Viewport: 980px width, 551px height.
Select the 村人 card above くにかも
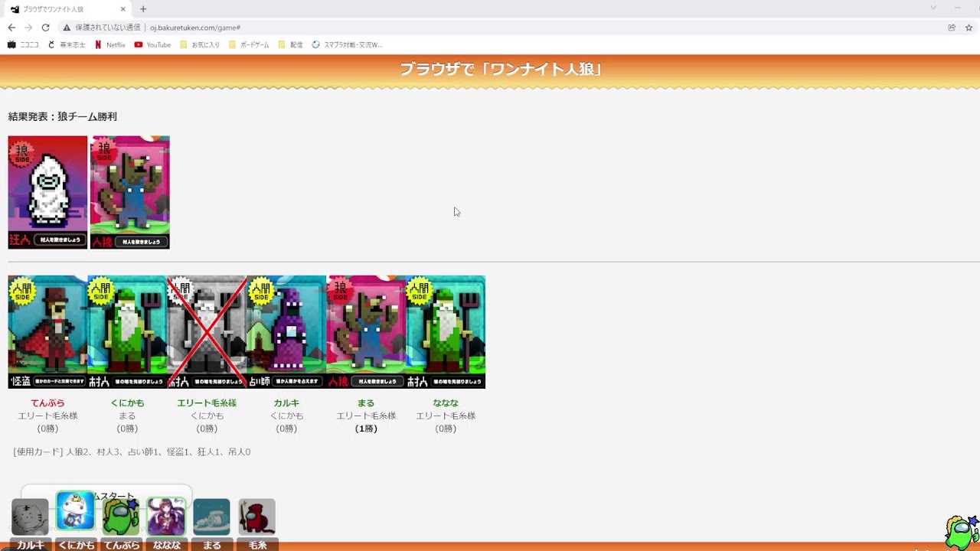tap(127, 332)
